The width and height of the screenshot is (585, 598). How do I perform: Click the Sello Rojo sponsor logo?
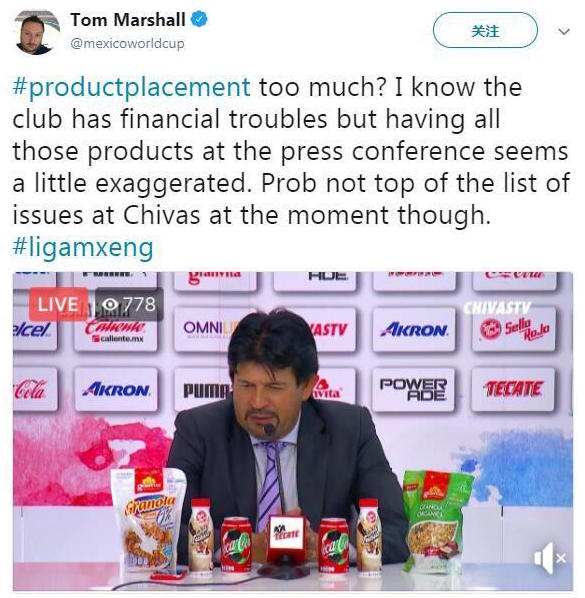click(514, 330)
